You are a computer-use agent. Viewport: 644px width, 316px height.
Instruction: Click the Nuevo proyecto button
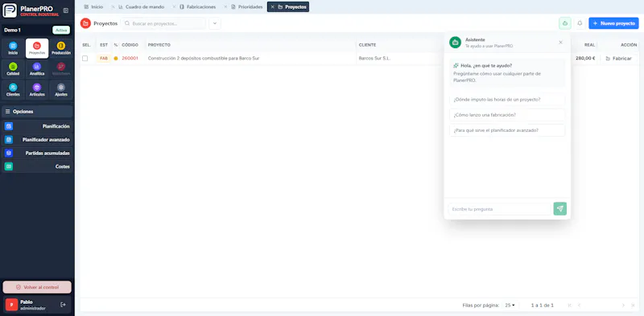pos(613,23)
